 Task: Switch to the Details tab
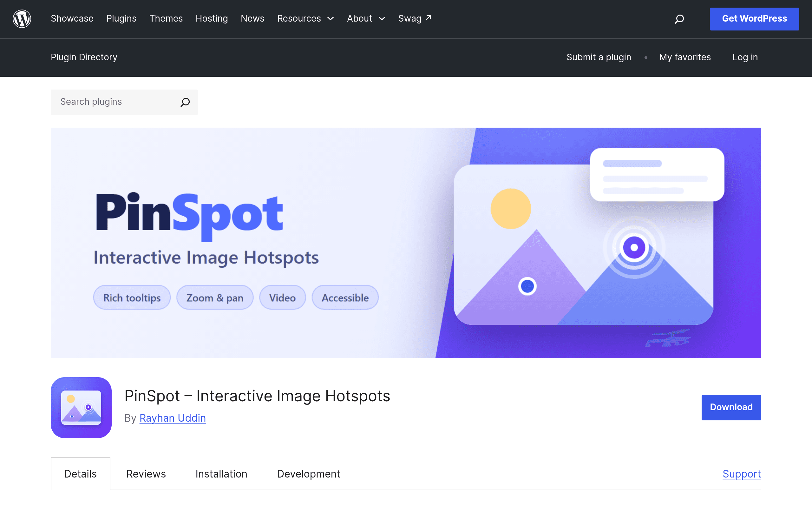tap(81, 474)
